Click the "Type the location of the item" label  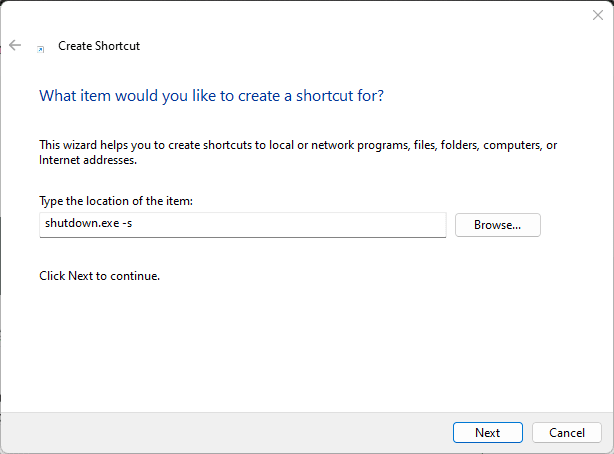pos(115,201)
